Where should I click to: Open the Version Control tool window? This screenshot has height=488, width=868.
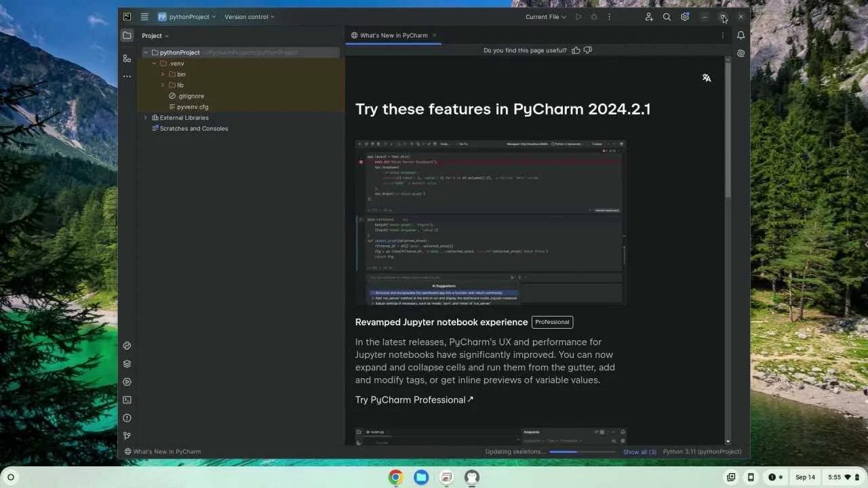(127, 436)
